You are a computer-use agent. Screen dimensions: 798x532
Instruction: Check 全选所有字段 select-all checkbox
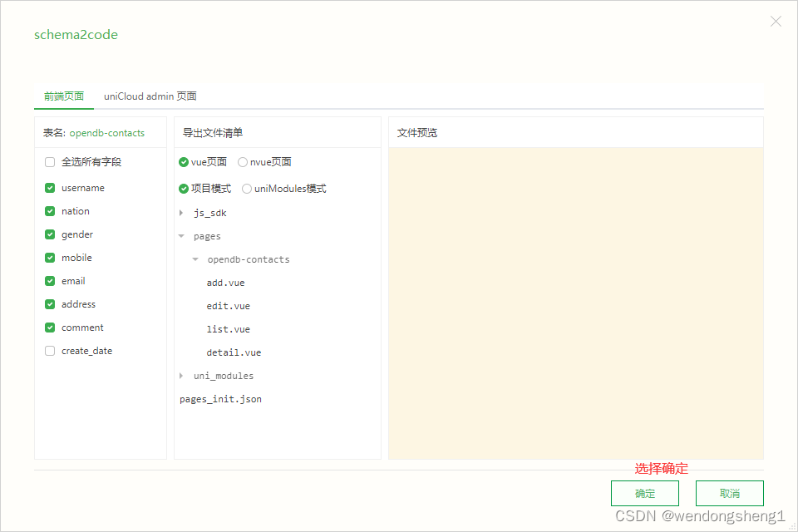50,162
